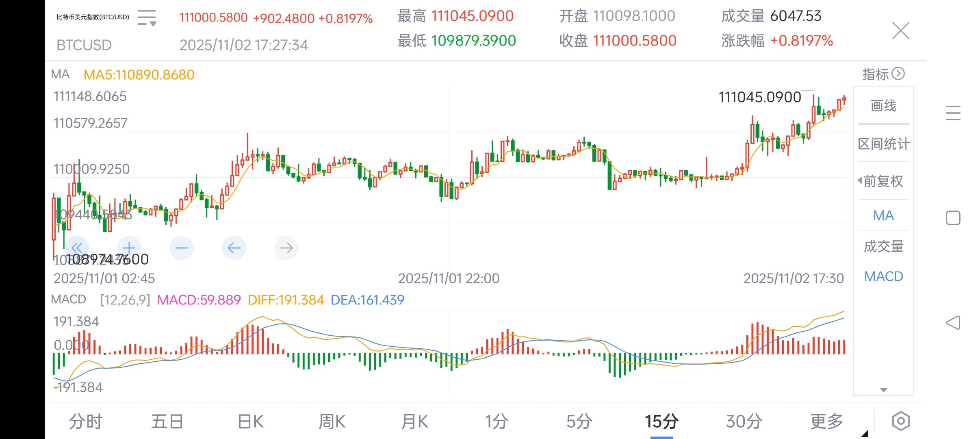Open 区间统计 range statistics
Image resolution: width=980 pixels, height=439 pixels.
click(x=882, y=143)
